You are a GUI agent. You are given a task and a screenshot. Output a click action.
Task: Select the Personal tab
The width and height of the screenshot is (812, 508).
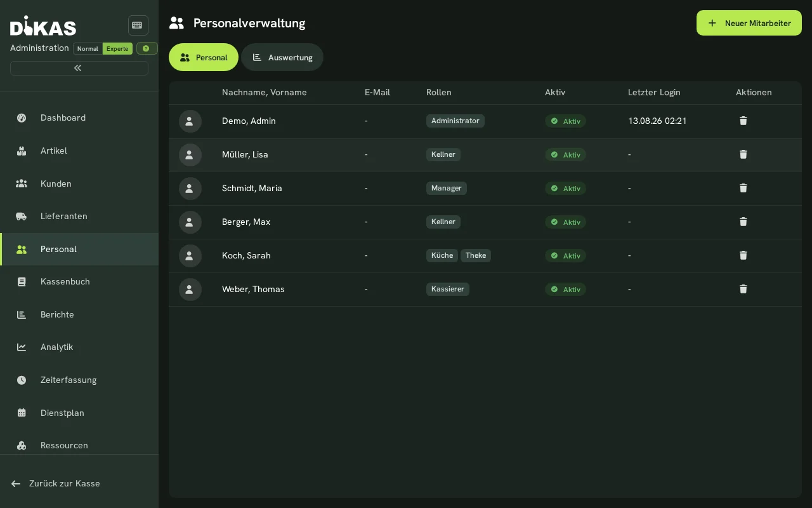coord(204,57)
